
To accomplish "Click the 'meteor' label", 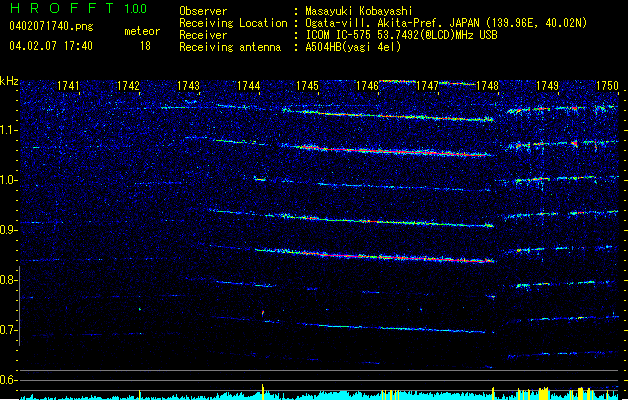I will click(142, 31).
